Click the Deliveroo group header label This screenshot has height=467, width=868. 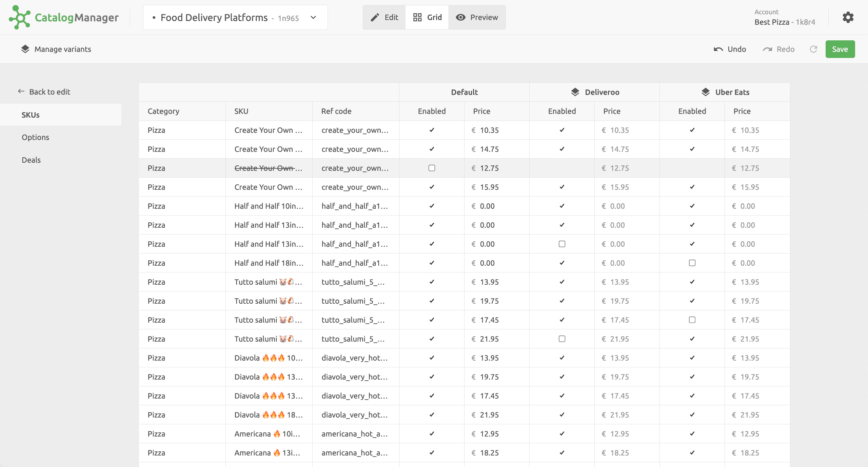[602, 92]
